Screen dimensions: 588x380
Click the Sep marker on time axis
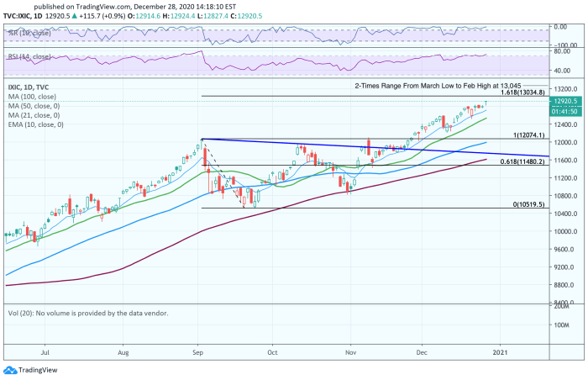pos(197,352)
